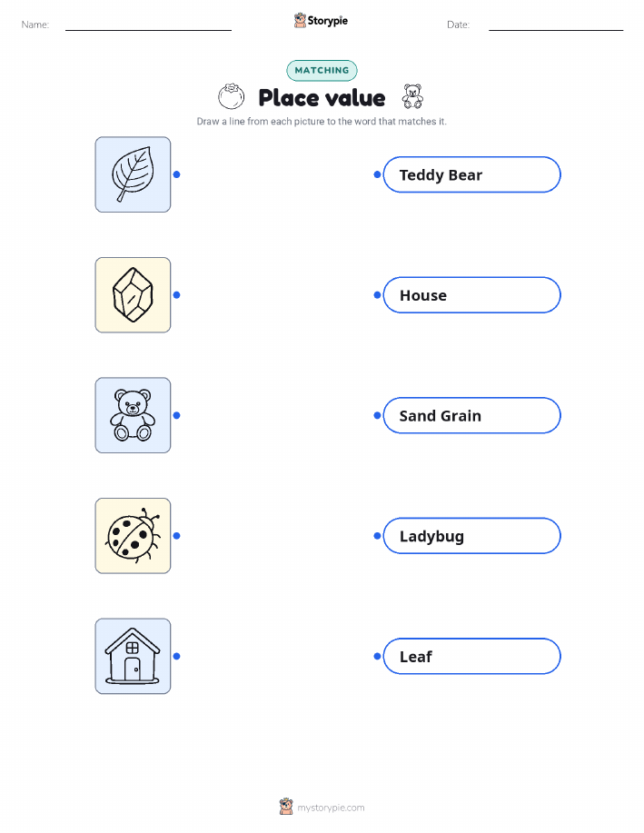Click the blue dot beside Ladybug word

pyautogui.click(x=377, y=536)
